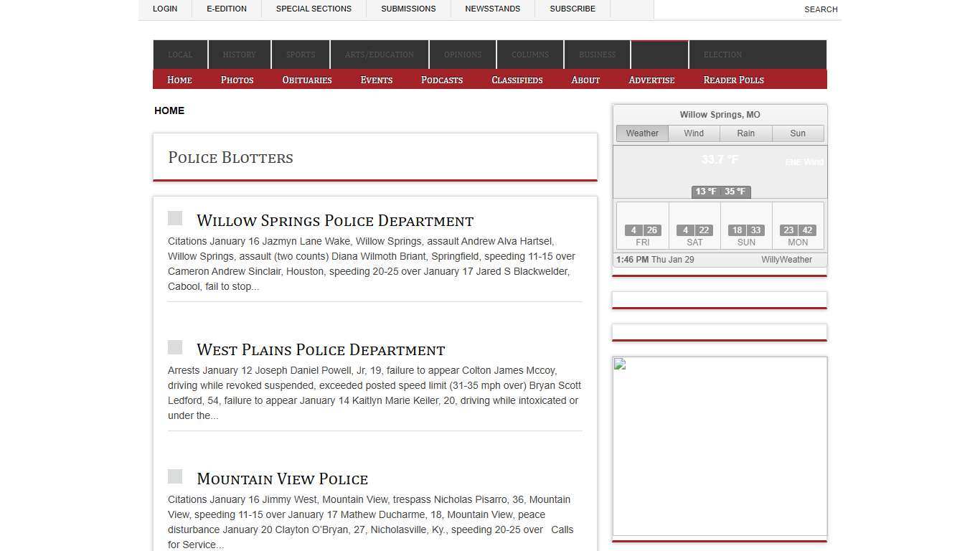Visit the WillyWeather link
This screenshot has height=551, width=980.
pos(786,260)
